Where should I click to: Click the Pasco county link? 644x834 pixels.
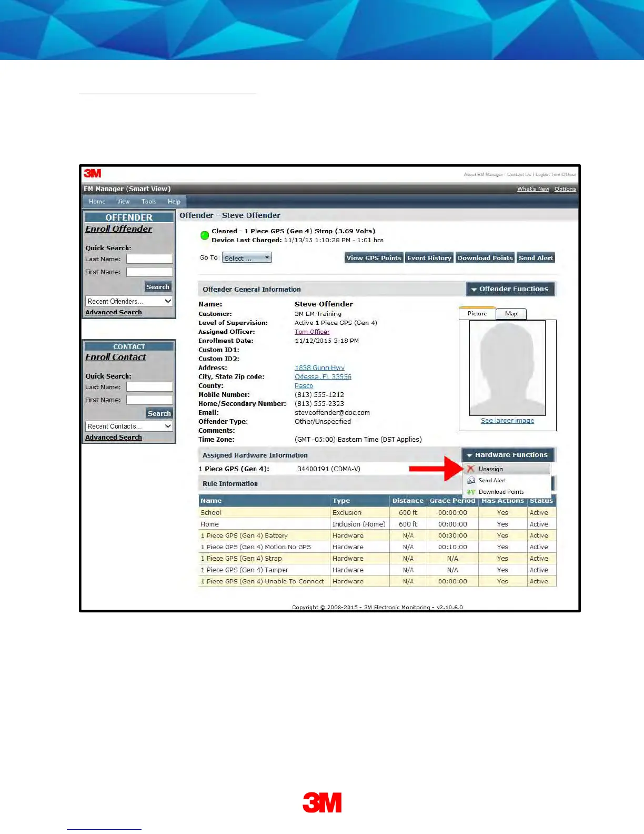click(x=304, y=385)
